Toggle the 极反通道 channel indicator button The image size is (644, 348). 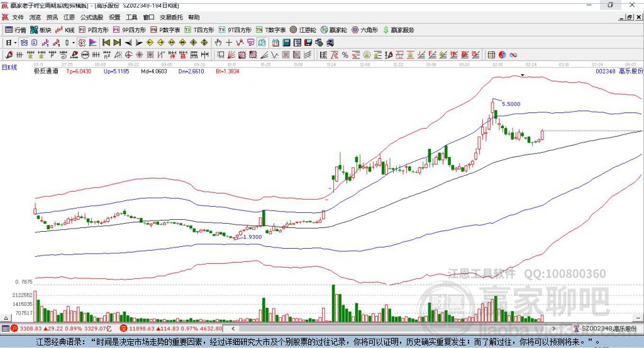coord(46,72)
